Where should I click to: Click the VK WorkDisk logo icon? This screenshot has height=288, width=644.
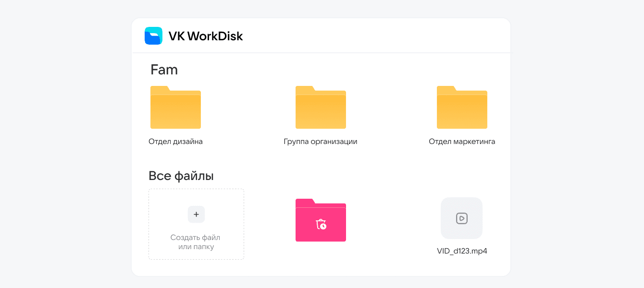point(153,36)
